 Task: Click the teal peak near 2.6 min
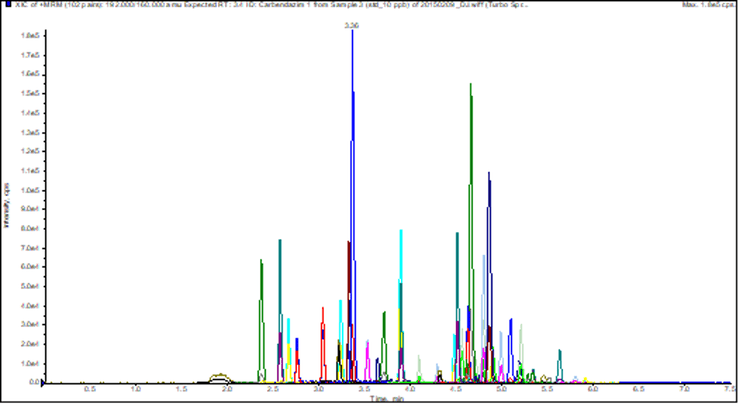280,290
